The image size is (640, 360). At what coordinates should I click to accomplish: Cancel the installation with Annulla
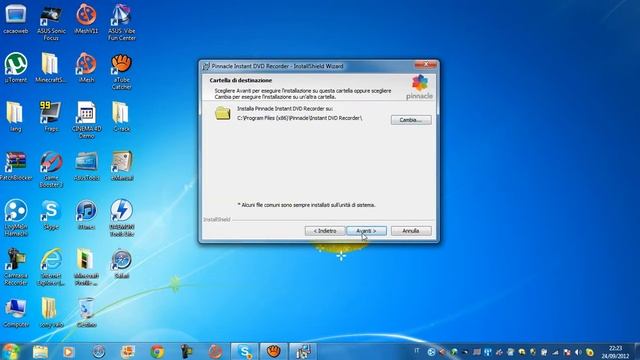411,231
